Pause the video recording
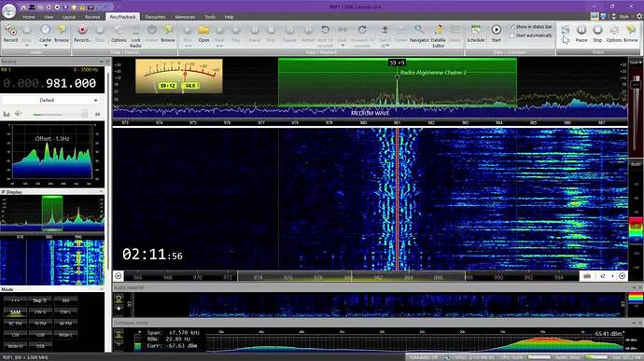This screenshot has width=644, height=361. (x=581, y=33)
